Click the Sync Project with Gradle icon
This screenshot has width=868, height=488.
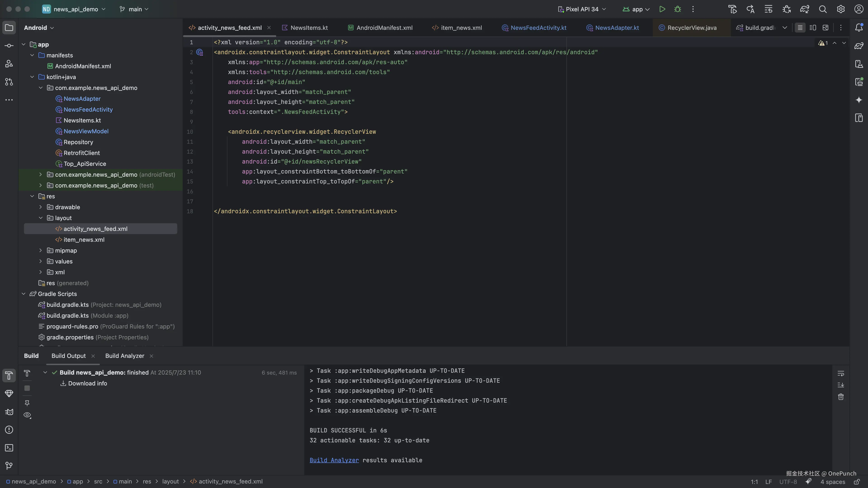(x=804, y=9)
